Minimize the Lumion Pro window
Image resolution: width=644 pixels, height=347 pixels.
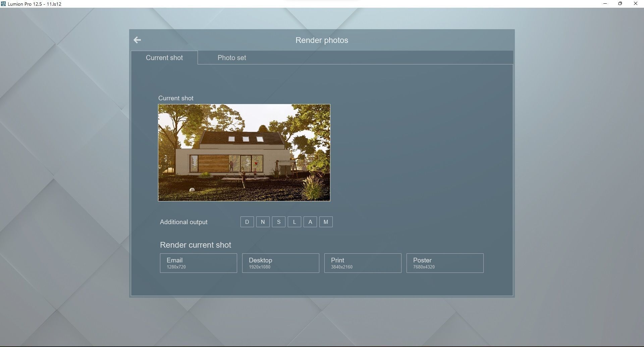tap(605, 4)
